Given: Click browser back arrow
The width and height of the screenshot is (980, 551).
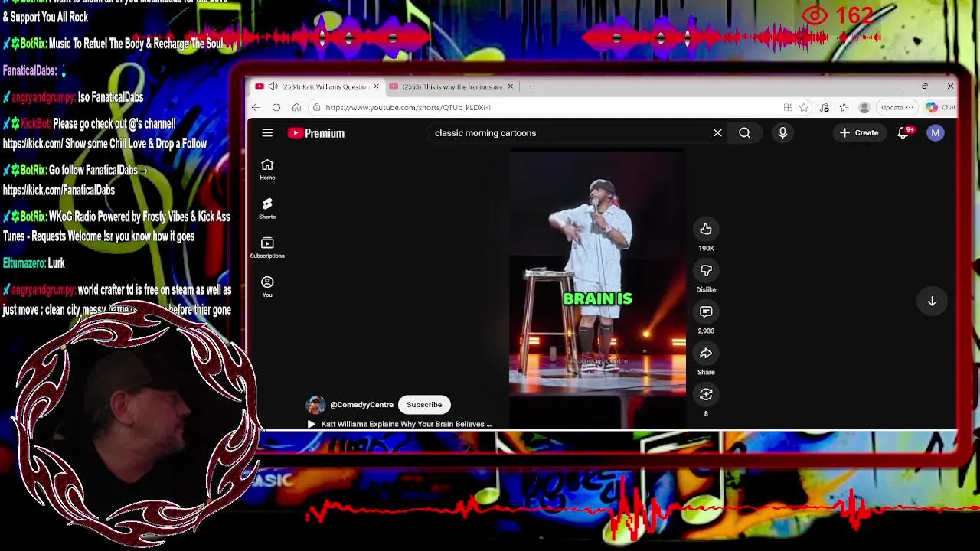Looking at the screenshot, I should click(x=256, y=107).
